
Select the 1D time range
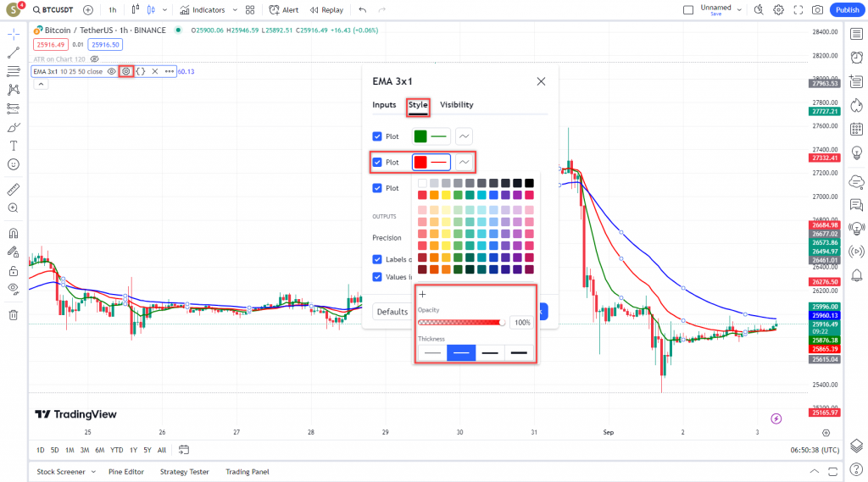(x=41, y=450)
